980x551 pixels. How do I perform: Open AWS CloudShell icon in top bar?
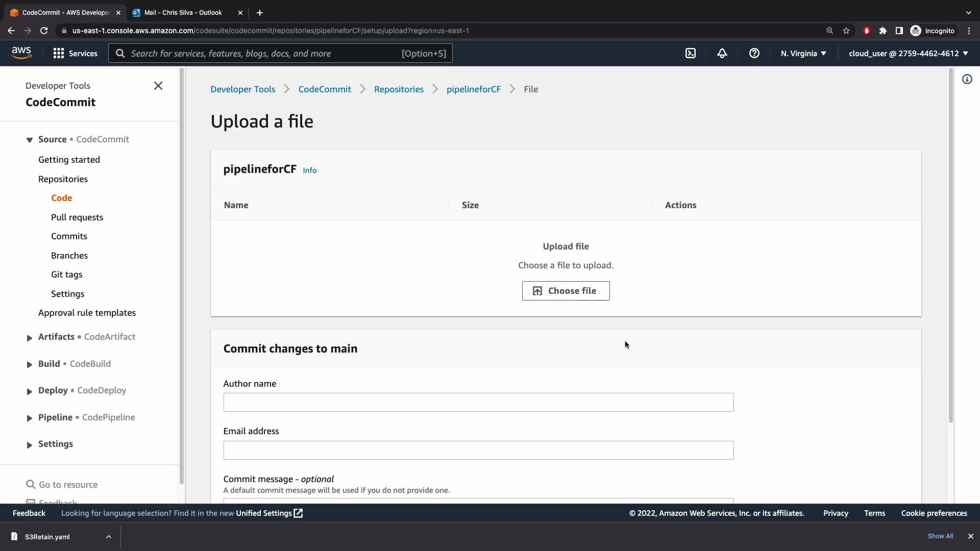690,53
